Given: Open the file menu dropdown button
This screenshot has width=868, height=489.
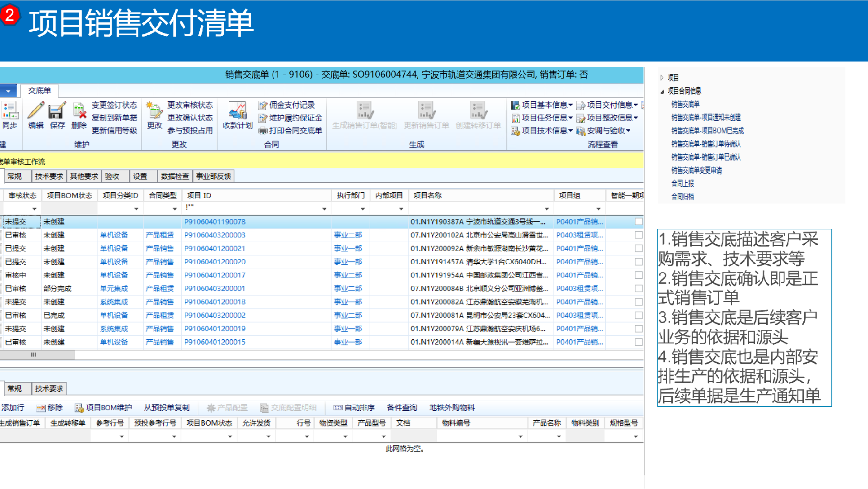Looking at the screenshot, I should click(x=8, y=91).
